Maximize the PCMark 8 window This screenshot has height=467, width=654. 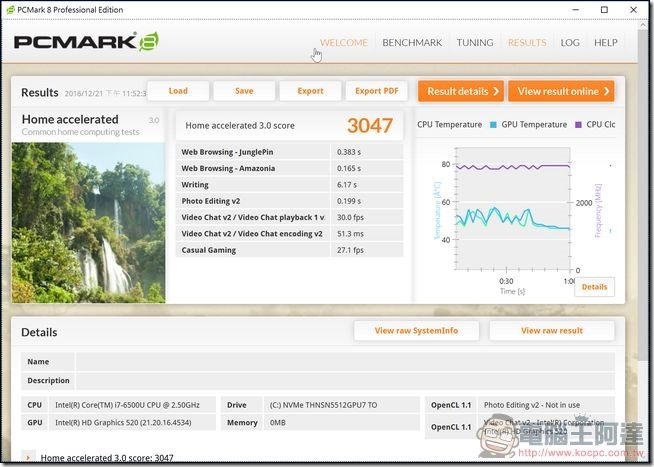coord(604,10)
